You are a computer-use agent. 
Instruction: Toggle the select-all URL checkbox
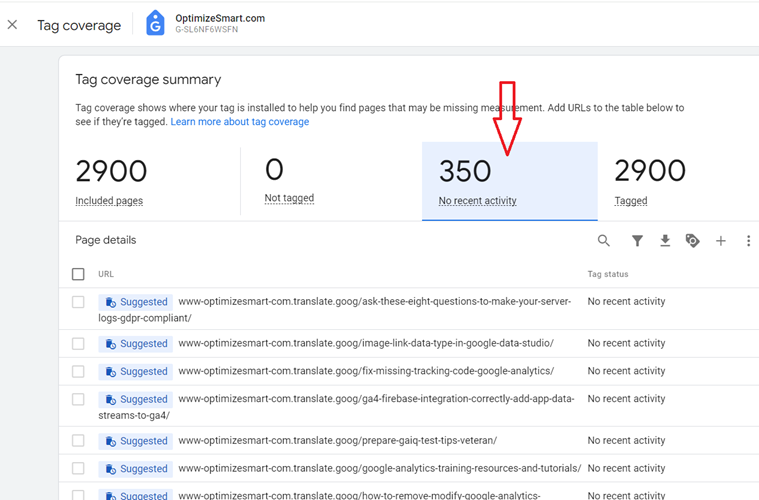point(78,274)
